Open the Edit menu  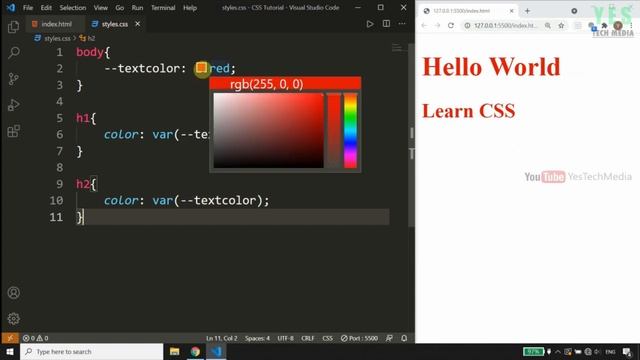point(46,8)
